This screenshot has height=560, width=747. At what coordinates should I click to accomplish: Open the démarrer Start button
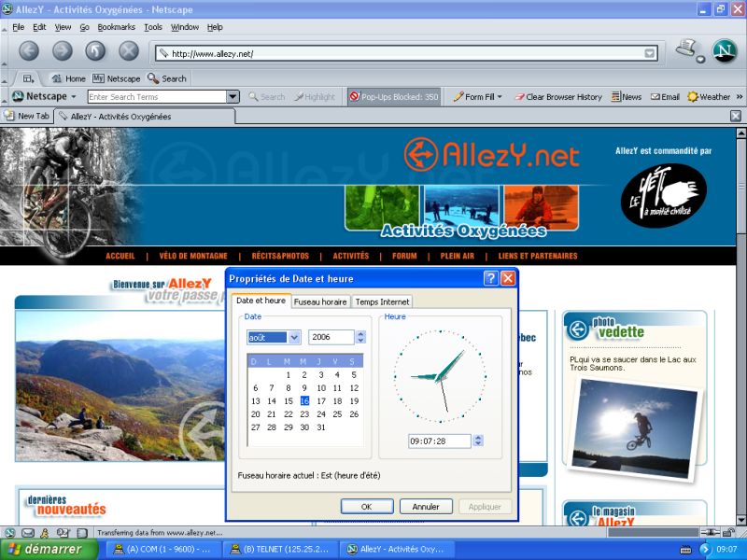pyautogui.click(x=48, y=550)
